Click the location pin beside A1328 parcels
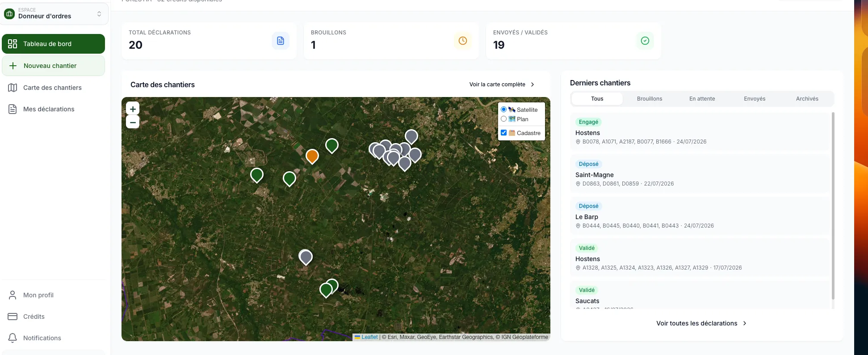This screenshot has height=355, width=868. pyautogui.click(x=578, y=268)
